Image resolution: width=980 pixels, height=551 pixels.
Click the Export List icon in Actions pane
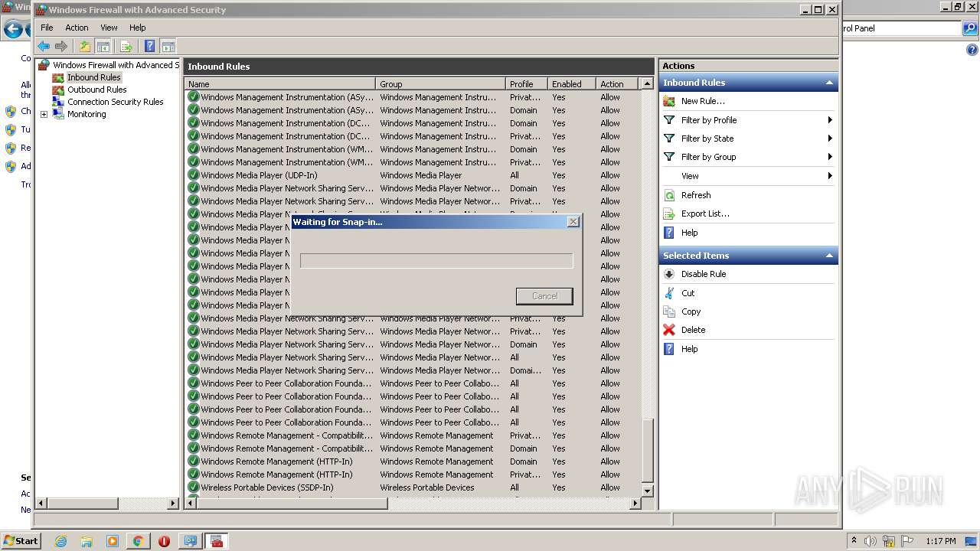point(669,214)
